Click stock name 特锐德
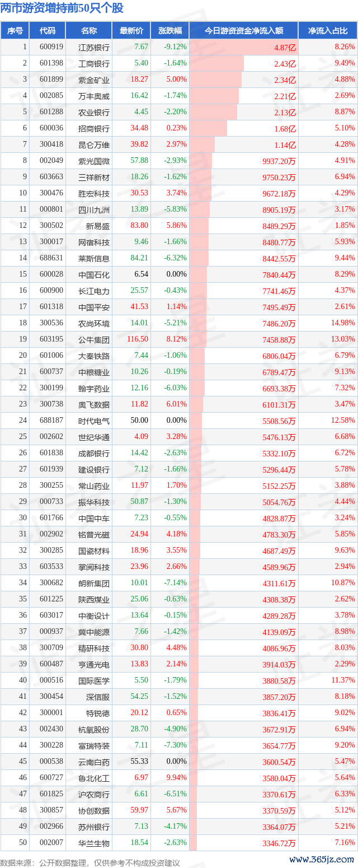358x868 pixels. [98, 713]
